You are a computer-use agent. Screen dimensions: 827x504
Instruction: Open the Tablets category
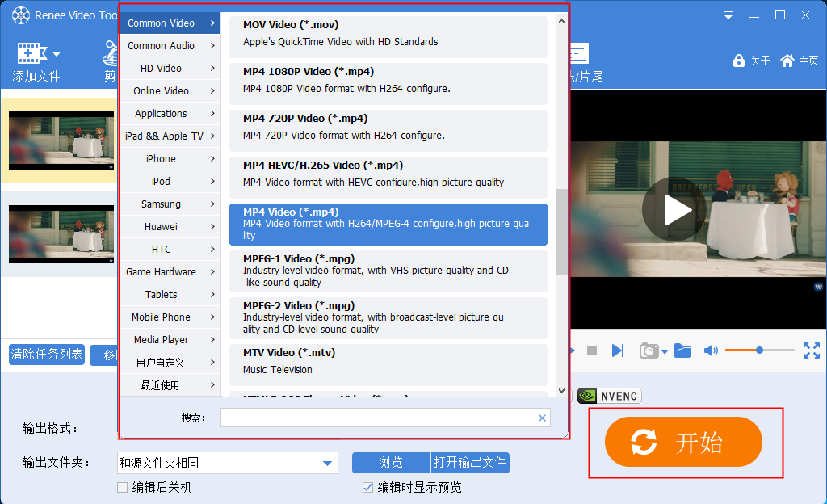point(170,295)
